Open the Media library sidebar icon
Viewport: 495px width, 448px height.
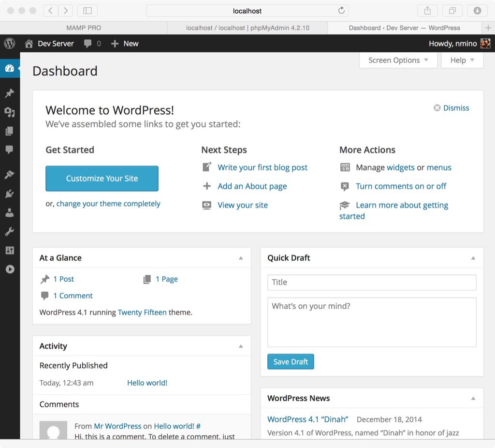[10, 112]
